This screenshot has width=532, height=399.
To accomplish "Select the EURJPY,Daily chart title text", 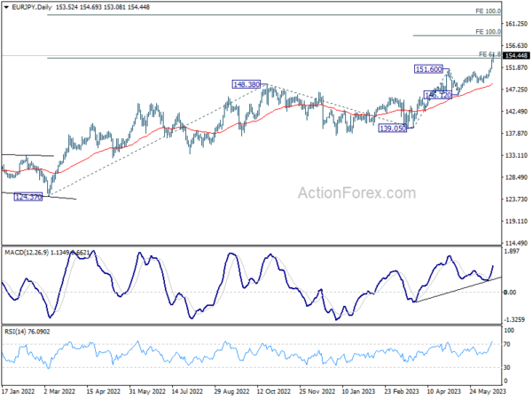I will 32,7.
